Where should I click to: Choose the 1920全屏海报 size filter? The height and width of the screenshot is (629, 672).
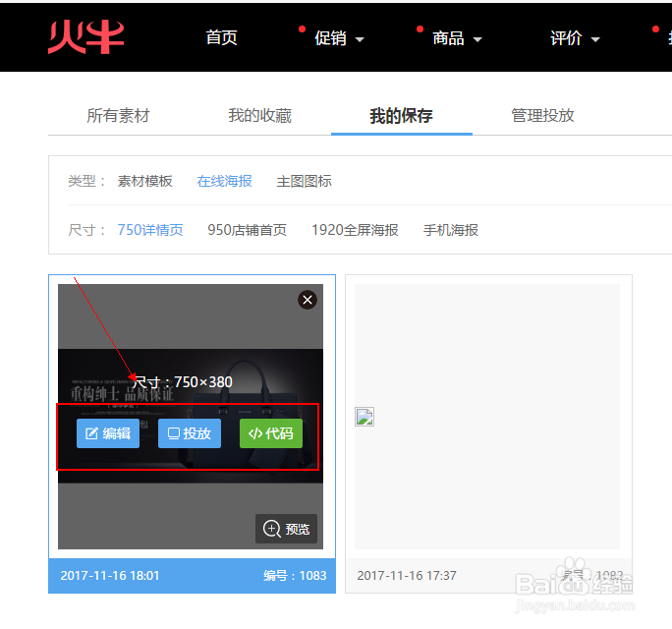click(x=355, y=230)
